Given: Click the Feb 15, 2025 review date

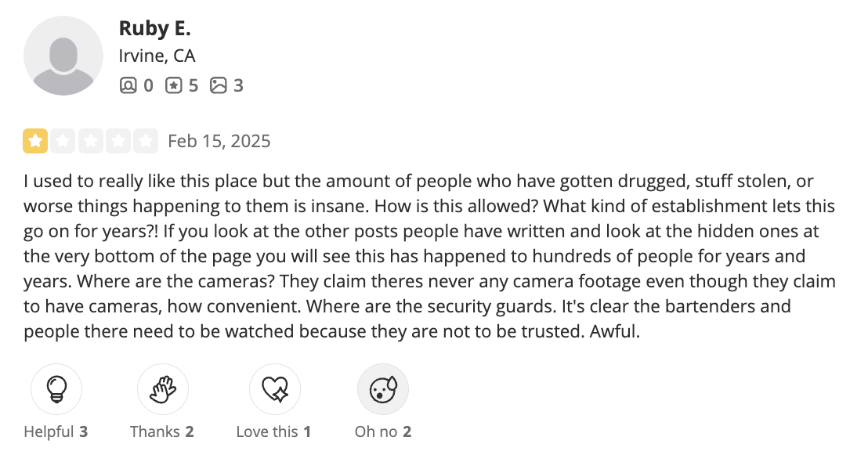Looking at the screenshot, I should point(219,141).
